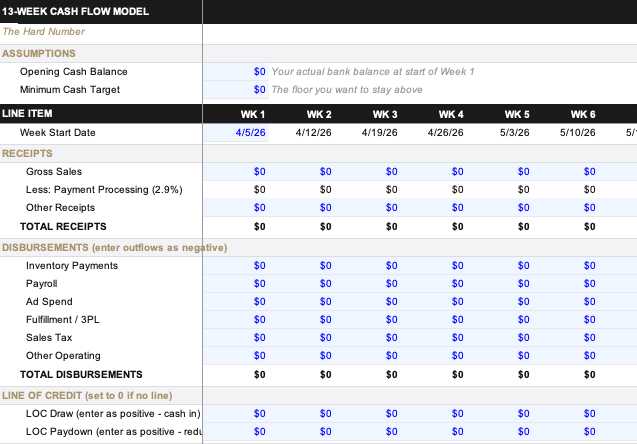Viewport: 637px width, 444px height.
Task: Select the Week Start Date 4/5/26 cell
Action: tap(236, 132)
